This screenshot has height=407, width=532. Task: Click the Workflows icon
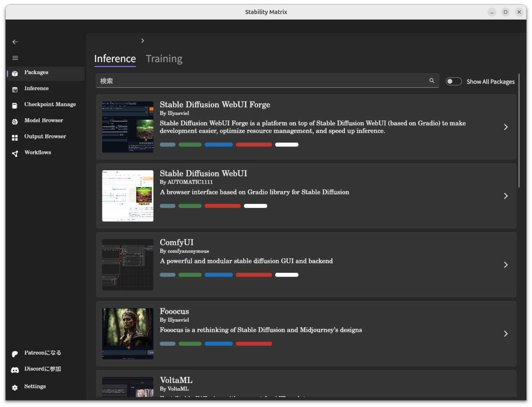[x=15, y=153]
